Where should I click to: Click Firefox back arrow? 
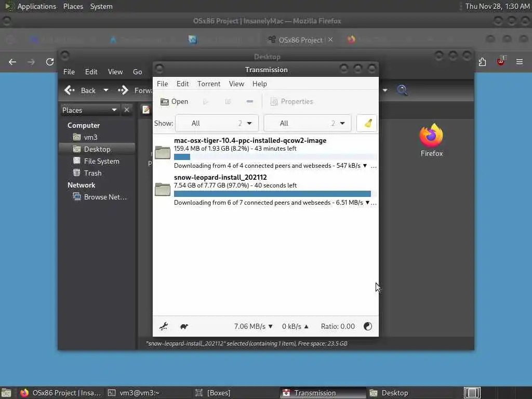click(12, 62)
